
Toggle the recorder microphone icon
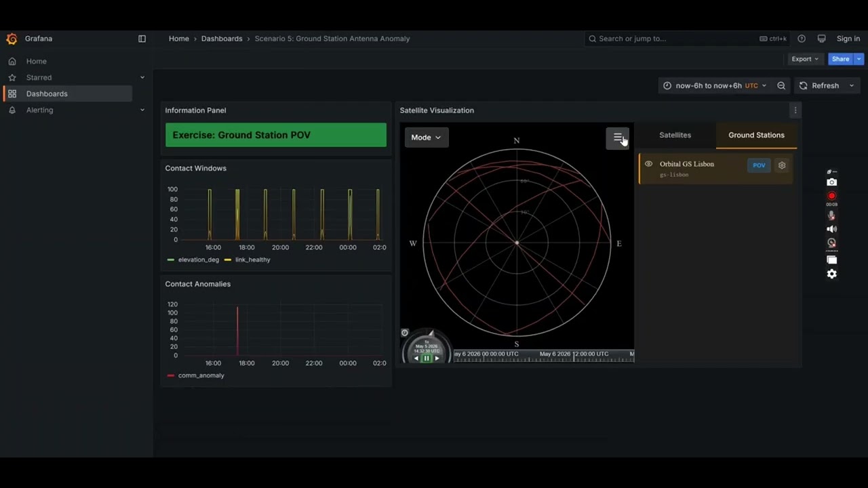pos(831,216)
